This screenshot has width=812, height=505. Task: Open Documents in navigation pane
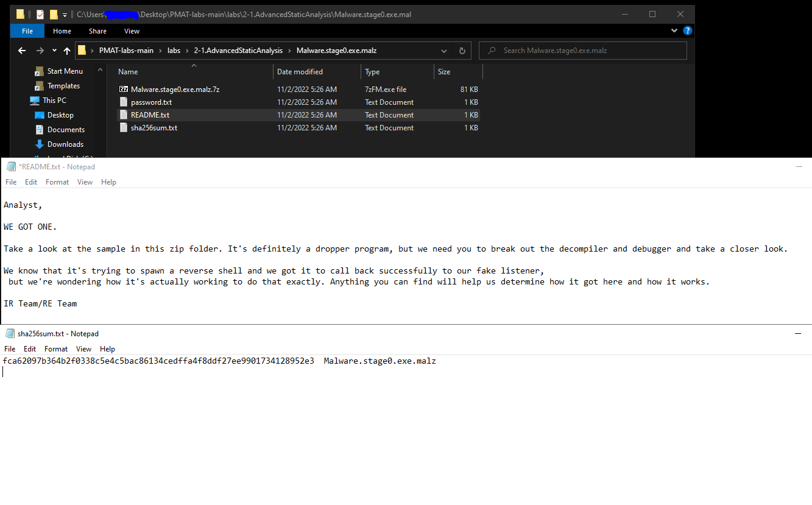click(66, 130)
